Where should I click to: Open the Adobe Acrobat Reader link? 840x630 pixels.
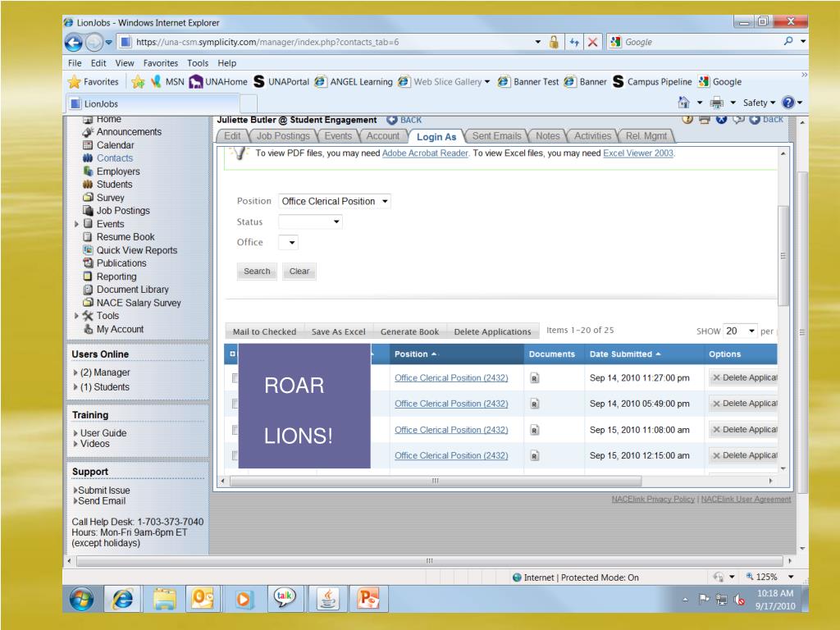pos(426,153)
